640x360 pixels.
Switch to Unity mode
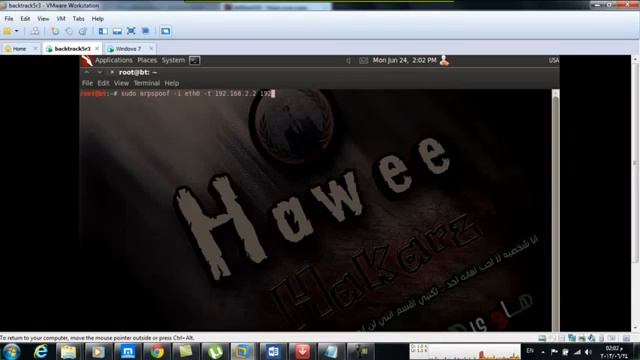point(145,31)
